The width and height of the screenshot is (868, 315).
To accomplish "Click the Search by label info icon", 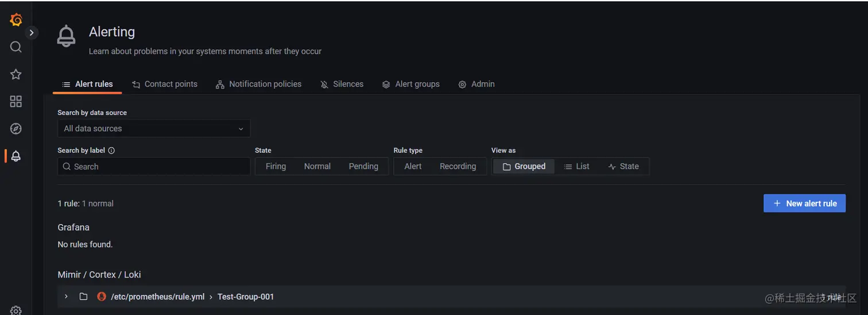I will click(x=111, y=151).
